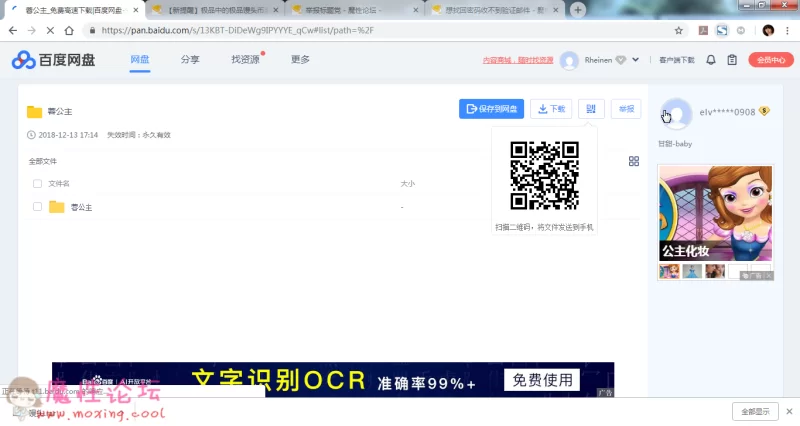The height and width of the screenshot is (426, 800).
Task: Click the gray round extension icon
Action: coord(741,31)
